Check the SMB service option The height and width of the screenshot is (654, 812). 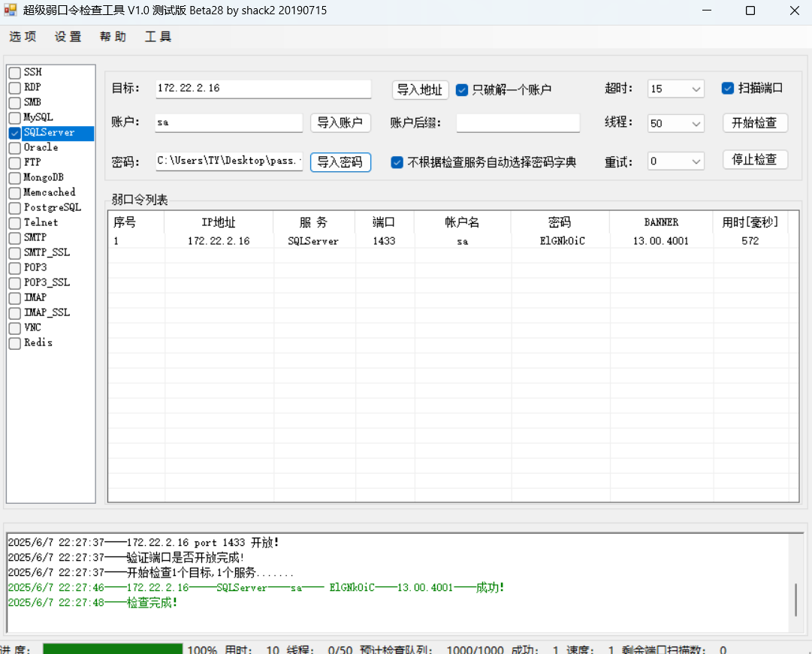tap(15, 103)
